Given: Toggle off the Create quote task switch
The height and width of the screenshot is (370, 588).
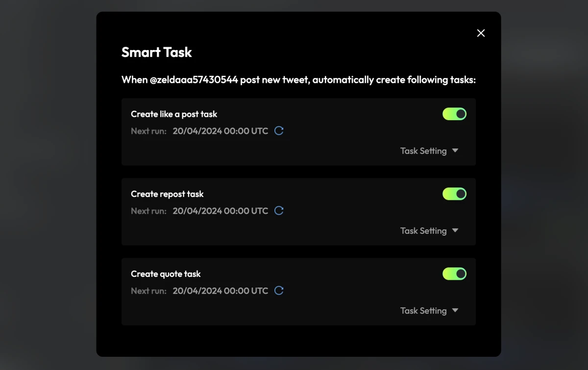Looking at the screenshot, I should (x=454, y=274).
